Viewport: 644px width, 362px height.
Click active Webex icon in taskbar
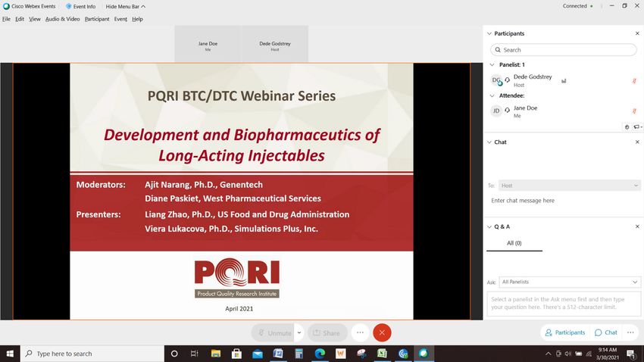tap(424, 354)
